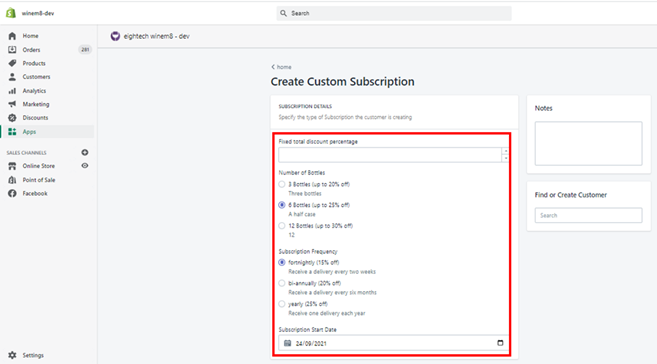657x364 pixels.
Task: Select 12 Bottles (up to 30% off)
Action: [x=282, y=226]
